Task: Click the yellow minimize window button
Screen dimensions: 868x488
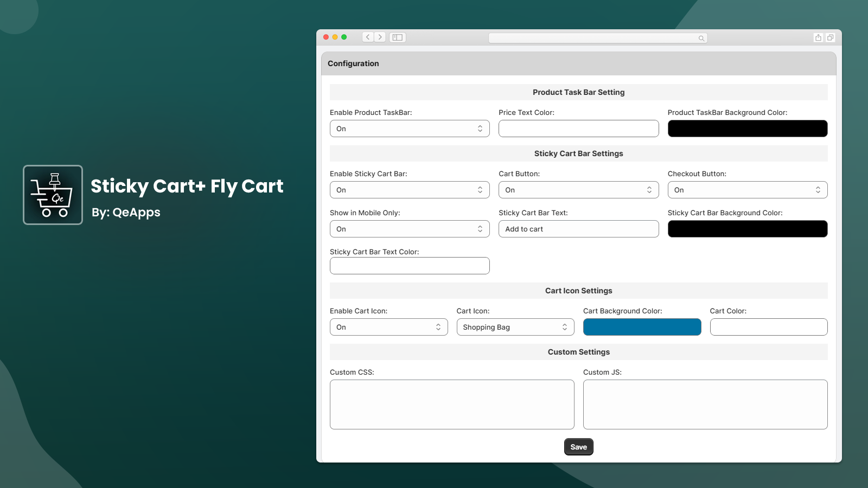Action: 335,37
